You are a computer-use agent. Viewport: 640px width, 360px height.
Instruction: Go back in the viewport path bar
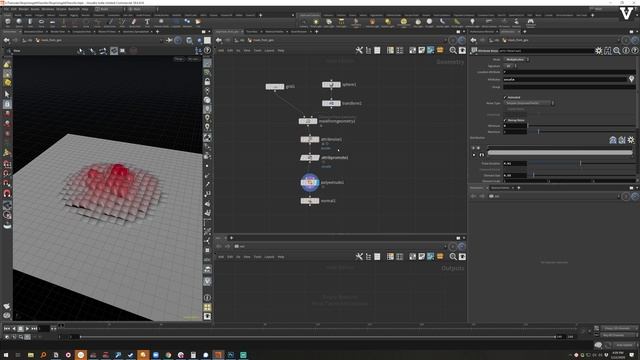tap(6, 40)
